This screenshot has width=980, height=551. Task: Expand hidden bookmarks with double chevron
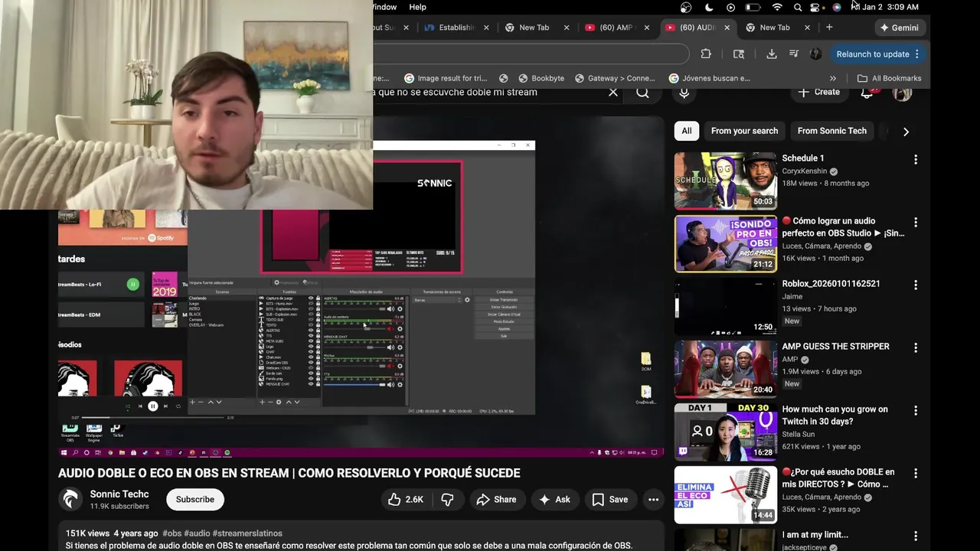833,78
